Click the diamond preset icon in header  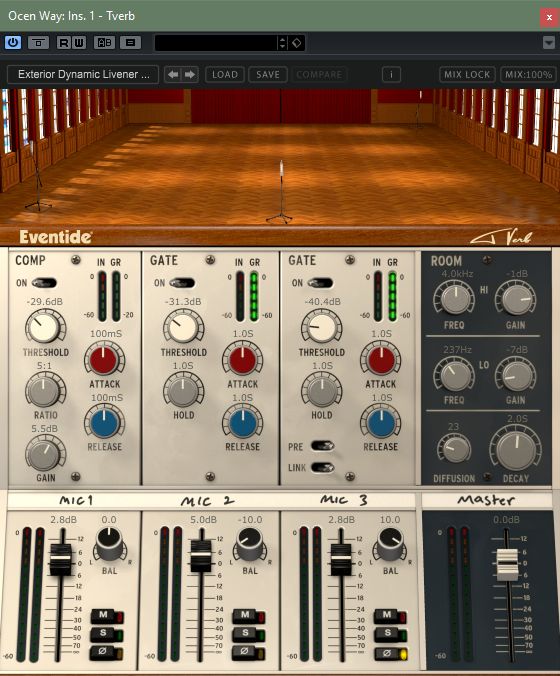[297, 43]
